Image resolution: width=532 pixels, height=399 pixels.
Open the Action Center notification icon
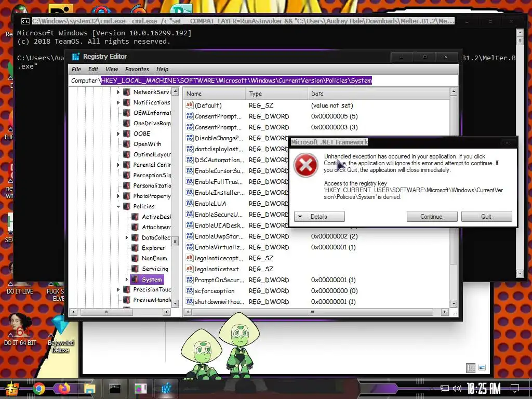[x=515, y=389]
